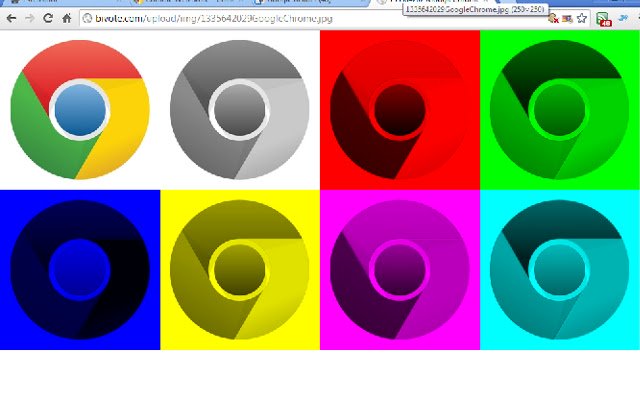Screen dimensions: 640x400
Task: Click the forward navigation arrow
Action: (x=29, y=18)
